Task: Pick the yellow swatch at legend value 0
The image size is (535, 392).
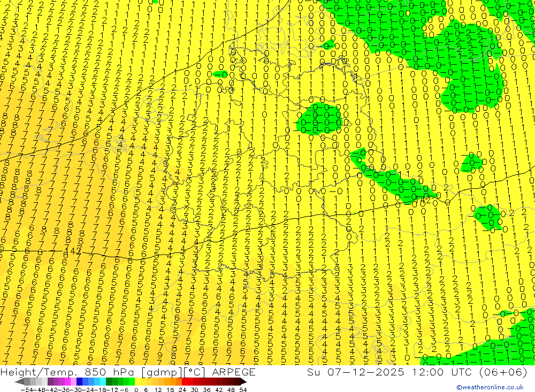Action: pos(138,382)
